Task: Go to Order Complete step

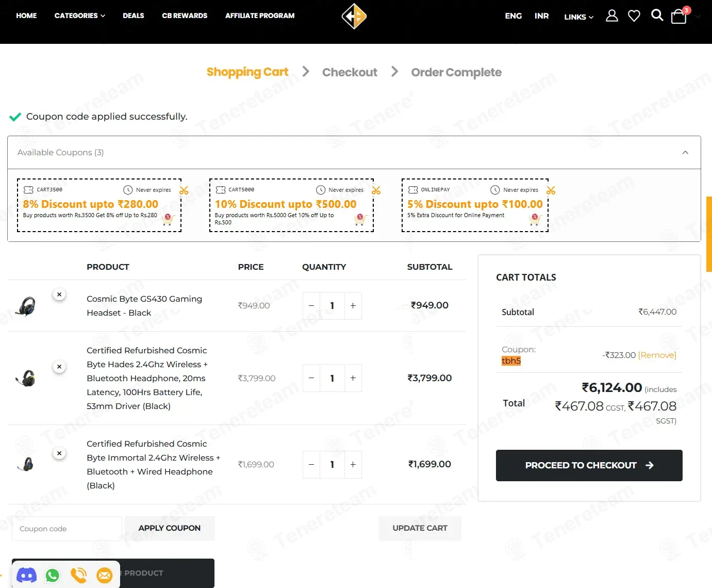Action: click(456, 72)
